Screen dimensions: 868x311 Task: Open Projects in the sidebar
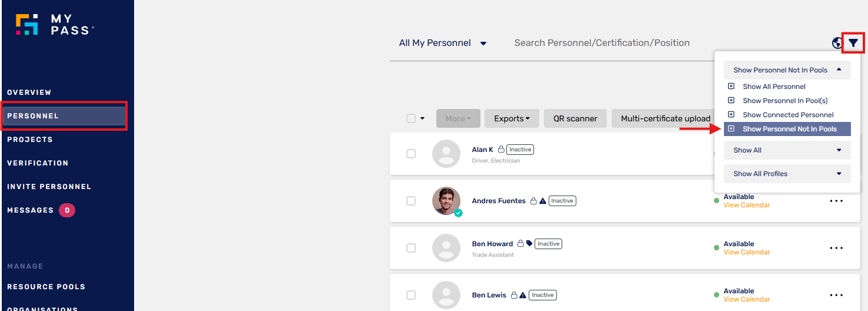pyautogui.click(x=30, y=140)
